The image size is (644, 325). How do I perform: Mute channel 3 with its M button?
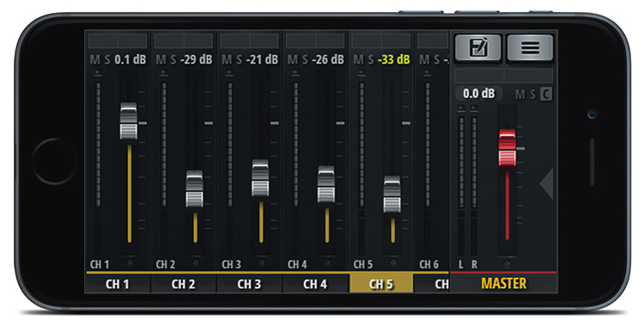(x=227, y=59)
